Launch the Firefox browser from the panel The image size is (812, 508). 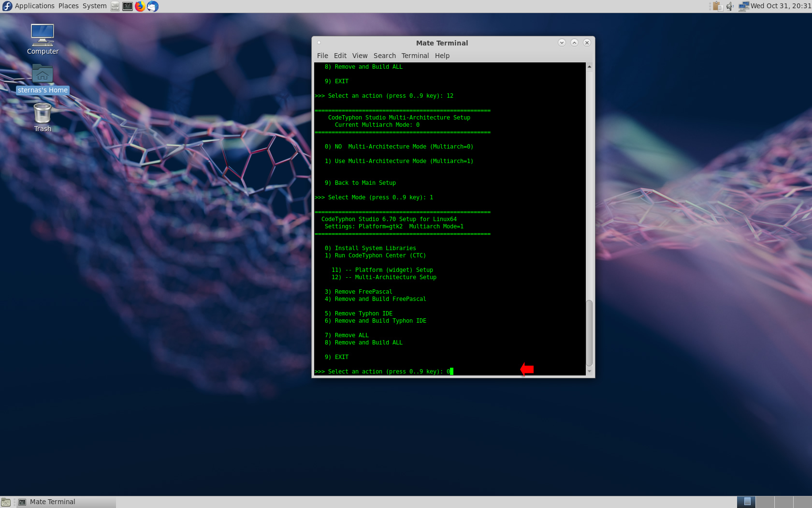140,6
